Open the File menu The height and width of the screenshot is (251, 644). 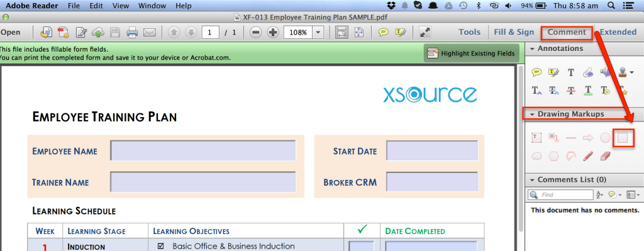click(x=74, y=6)
